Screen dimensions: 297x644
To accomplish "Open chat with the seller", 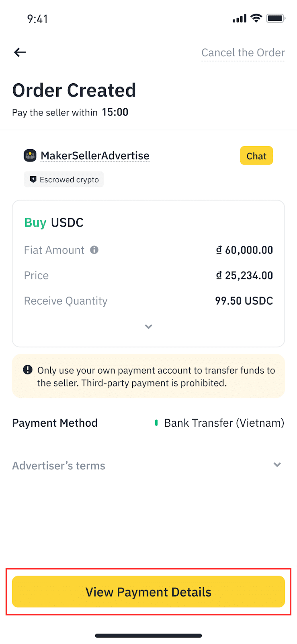I will (x=256, y=156).
